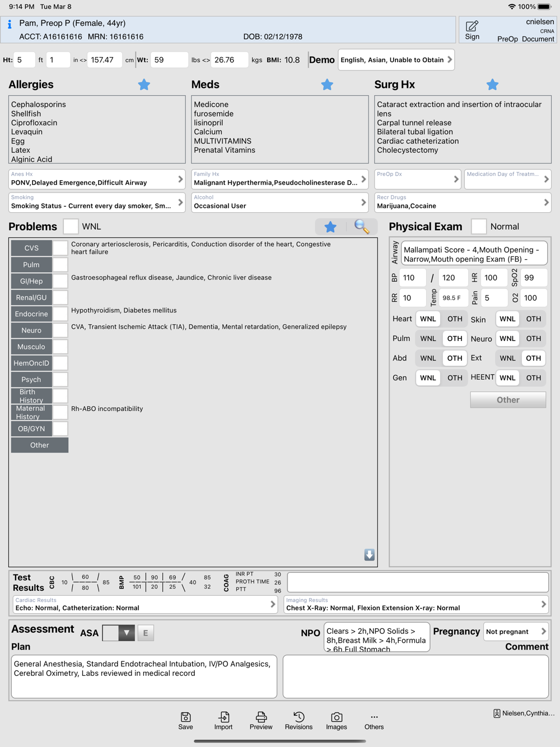Open the Others menu
This screenshot has width=560, height=747.
pos(374,721)
